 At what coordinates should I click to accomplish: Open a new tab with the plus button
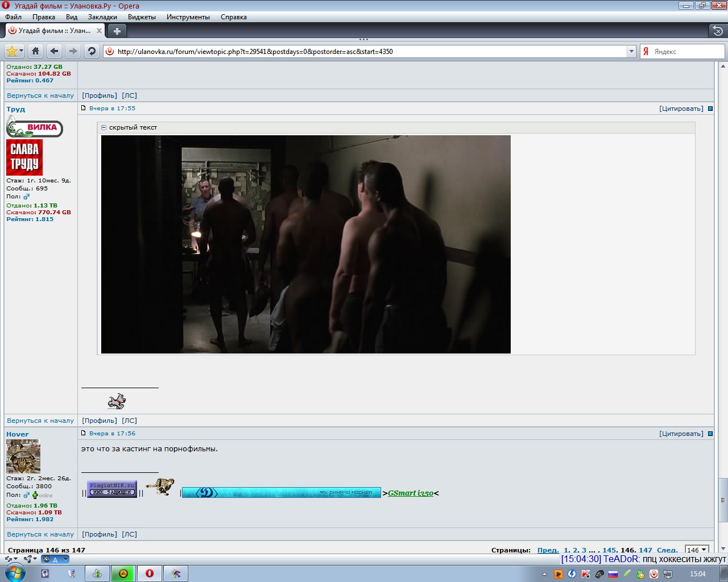tap(117, 31)
